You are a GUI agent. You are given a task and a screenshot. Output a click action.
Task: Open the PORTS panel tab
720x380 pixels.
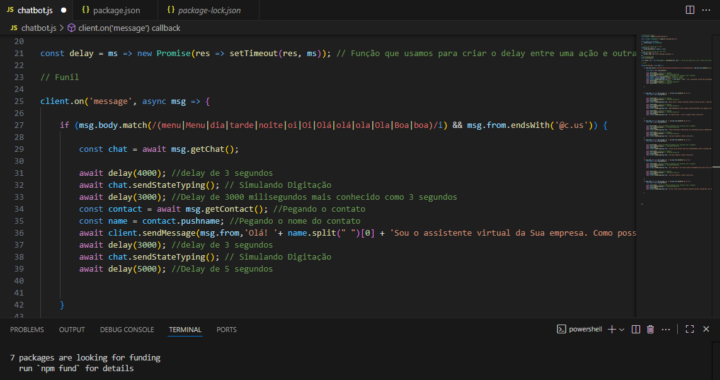(226, 330)
